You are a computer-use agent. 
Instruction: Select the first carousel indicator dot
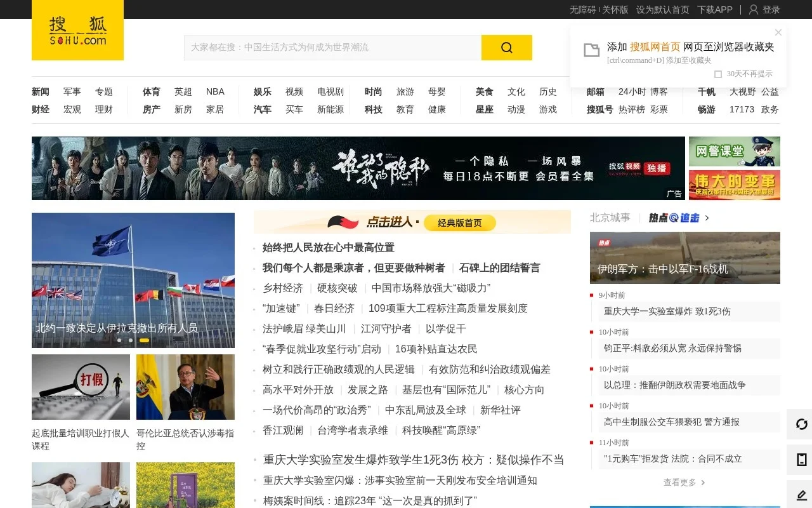(119, 340)
